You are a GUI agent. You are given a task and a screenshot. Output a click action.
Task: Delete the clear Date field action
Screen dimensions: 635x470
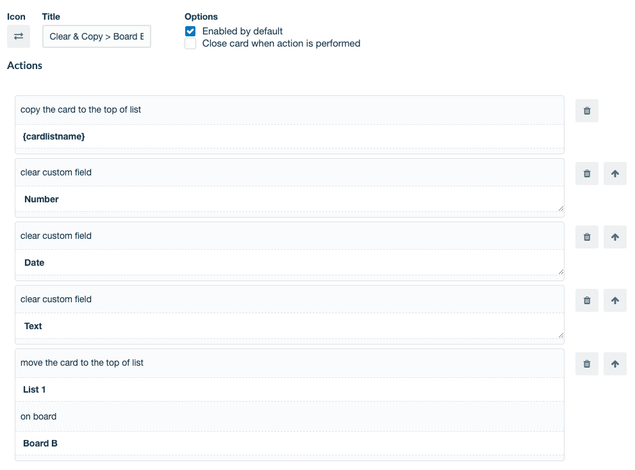pyautogui.click(x=587, y=237)
